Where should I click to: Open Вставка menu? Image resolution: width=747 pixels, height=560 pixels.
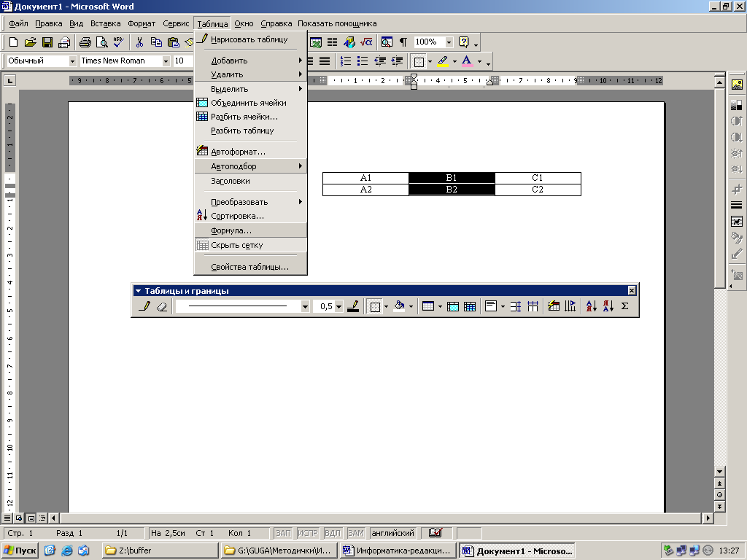coord(105,23)
